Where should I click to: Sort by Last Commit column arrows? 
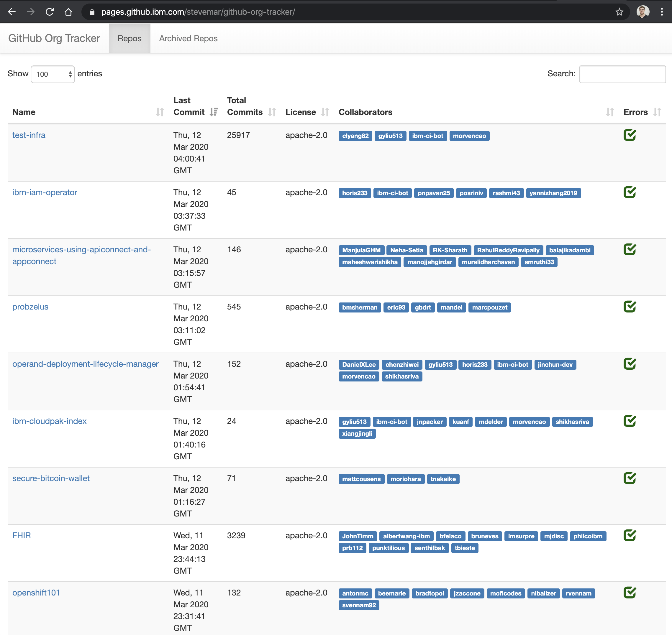213,112
